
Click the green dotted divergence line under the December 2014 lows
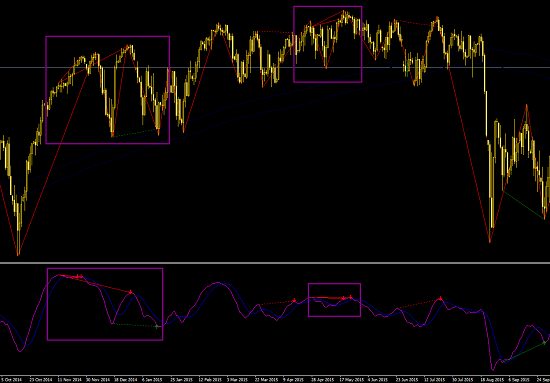coord(135,133)
